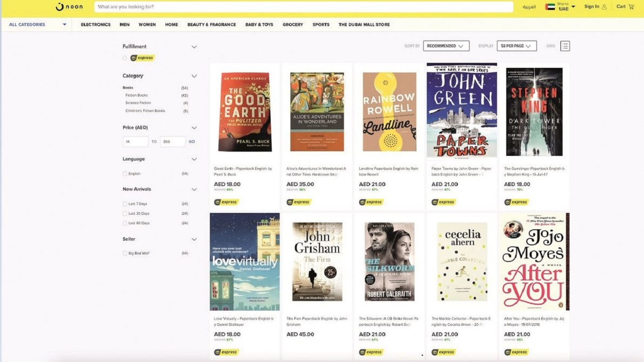Screen dimensions: 644x362
Task: Click the UAE flag icon
Action: point(550,7)
